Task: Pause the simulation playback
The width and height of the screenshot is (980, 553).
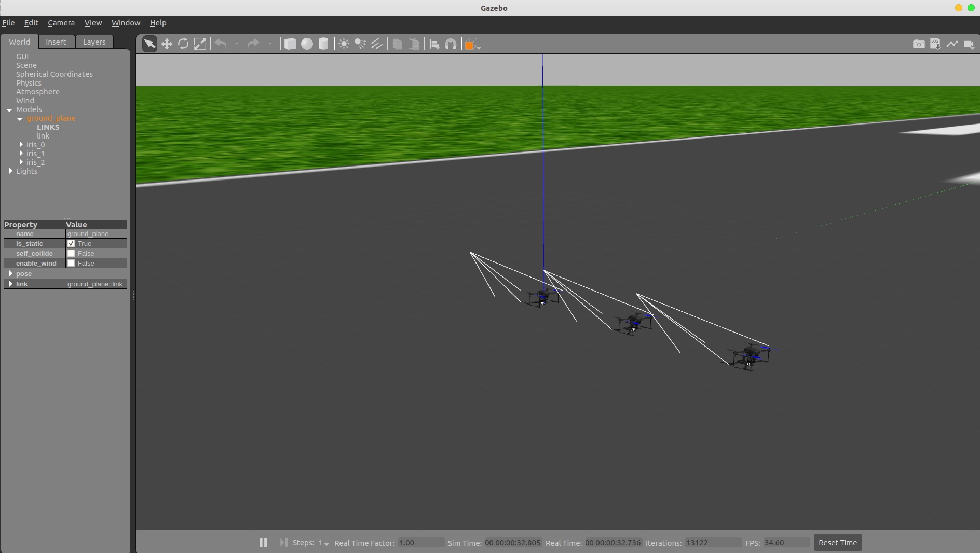Action: (263, 542)
